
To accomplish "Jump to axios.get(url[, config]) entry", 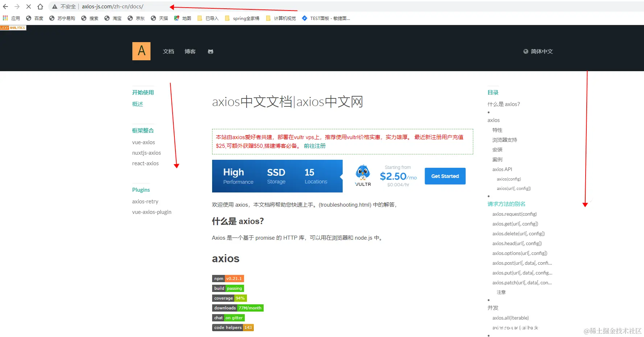I will pos(515,224).
